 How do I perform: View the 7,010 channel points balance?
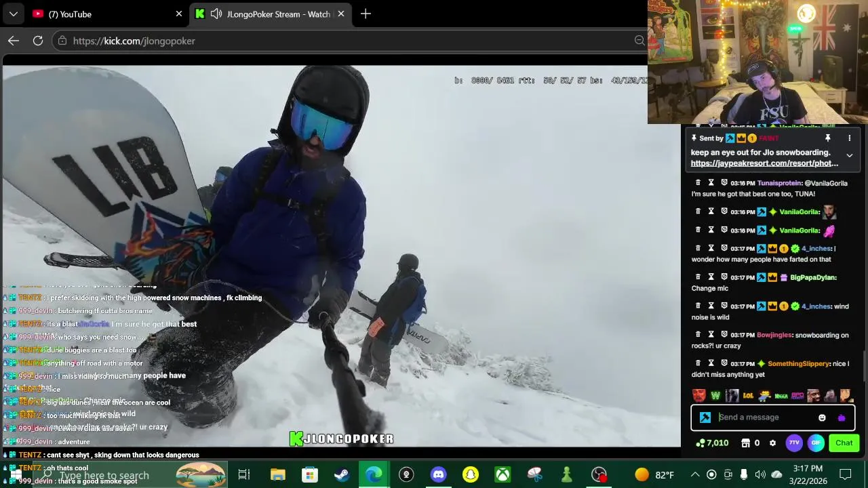(x=712, y=443)
